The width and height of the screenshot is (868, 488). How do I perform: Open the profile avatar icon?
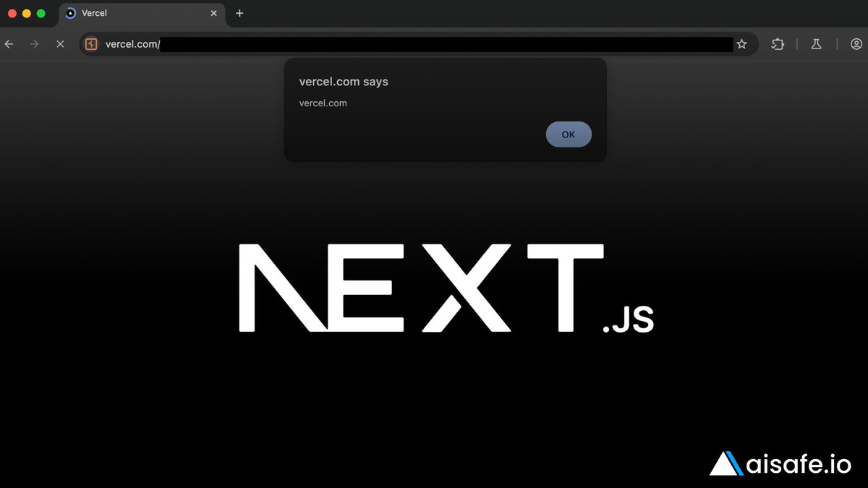856,44
